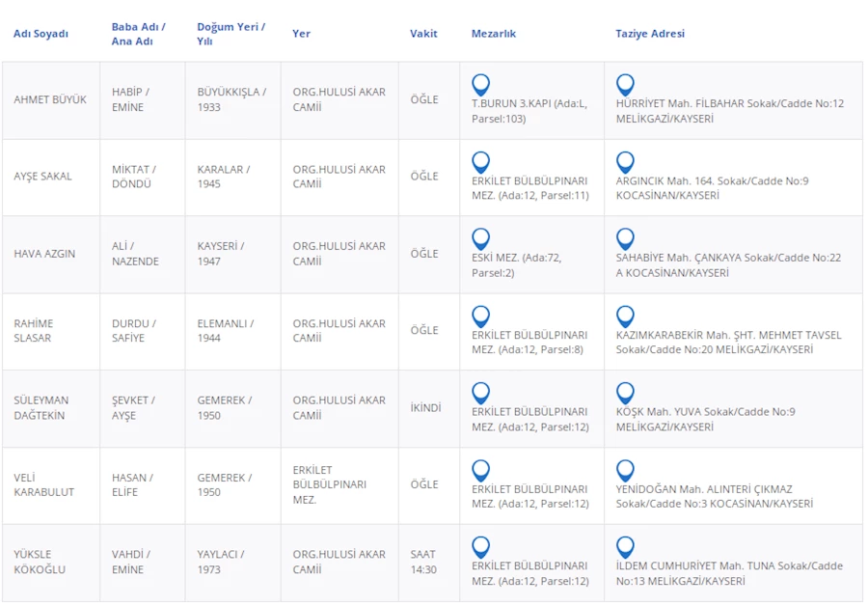Select the SÜLEYMAN DAĞTEKIN name cell
The image size is (868, 606).
click(x=41, y=408)
